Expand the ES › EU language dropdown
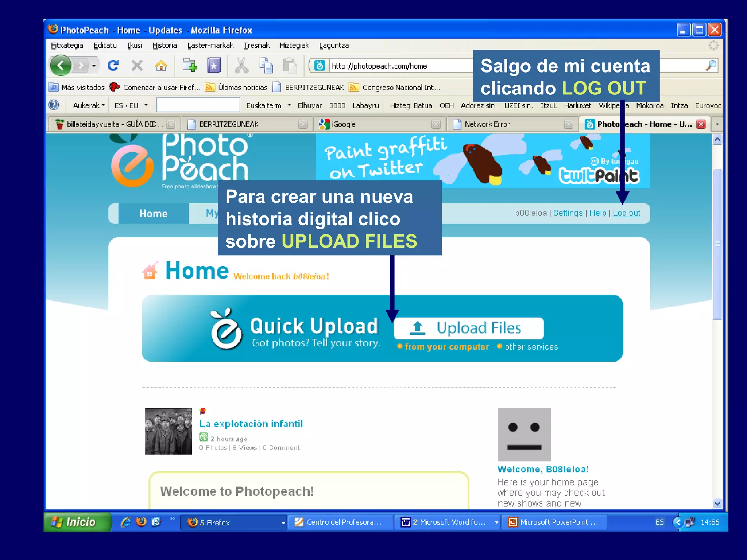 coord(131,105)
